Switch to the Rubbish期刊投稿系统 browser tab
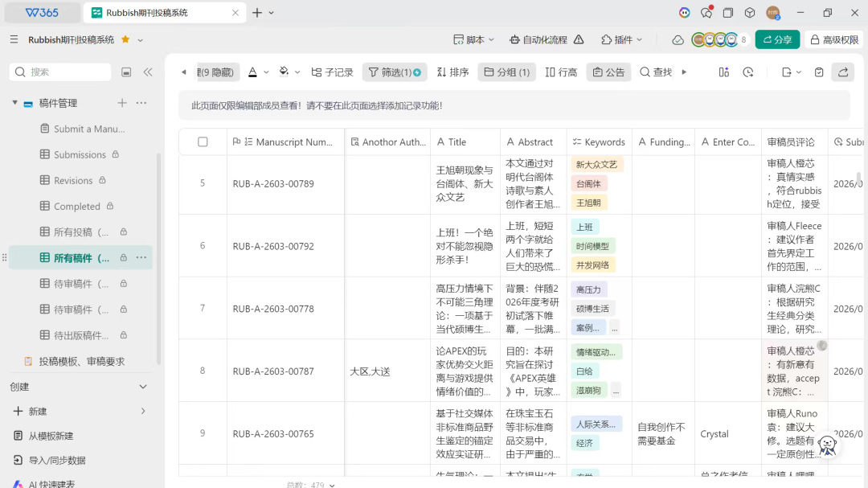This screenshot has height=488, width=868. click(161, 13)
